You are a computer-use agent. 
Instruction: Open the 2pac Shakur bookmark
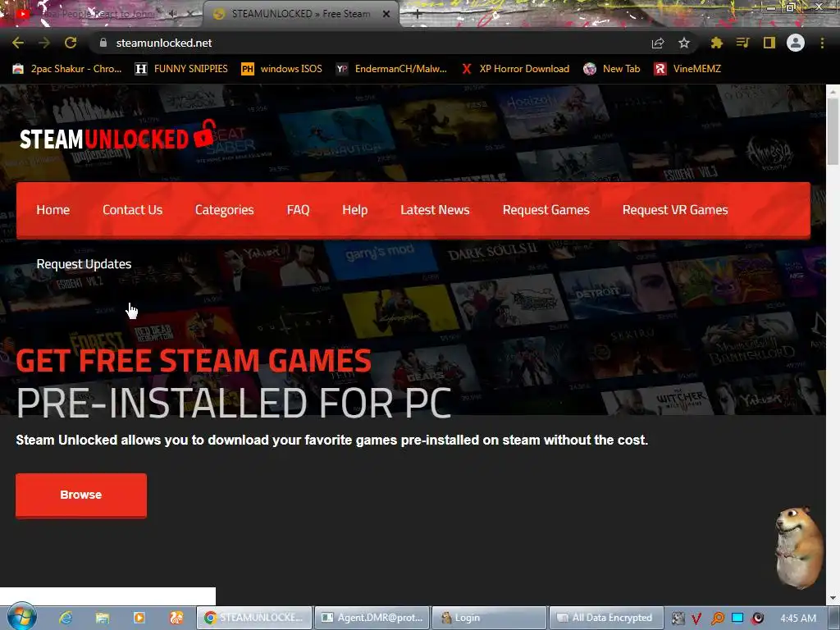(67, 69)
